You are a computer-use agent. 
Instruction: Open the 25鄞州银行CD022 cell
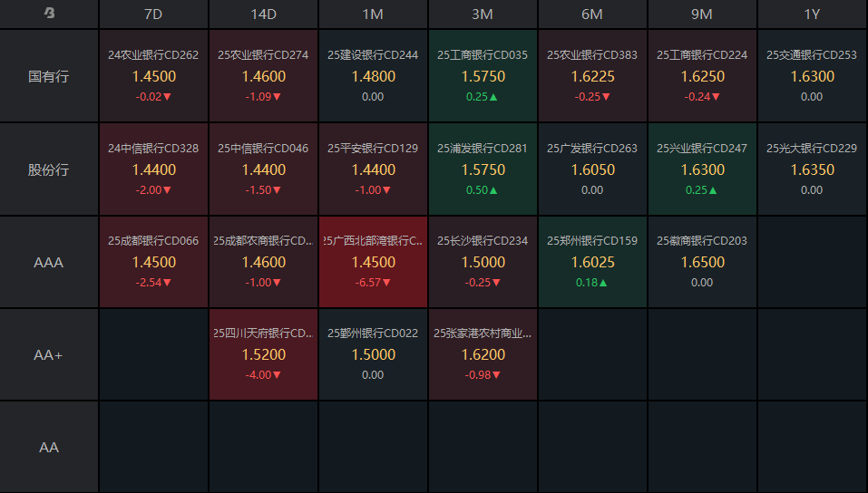coord(373,354)
